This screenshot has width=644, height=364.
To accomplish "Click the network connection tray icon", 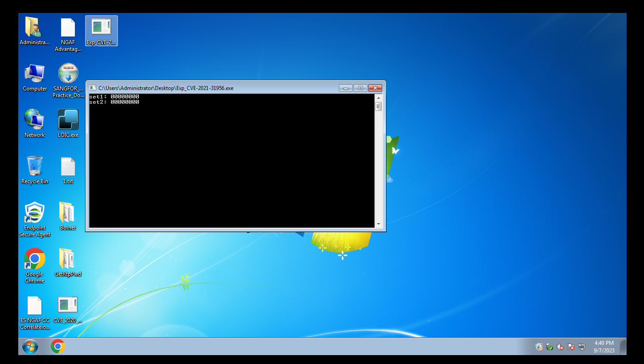I will (582, 347).
